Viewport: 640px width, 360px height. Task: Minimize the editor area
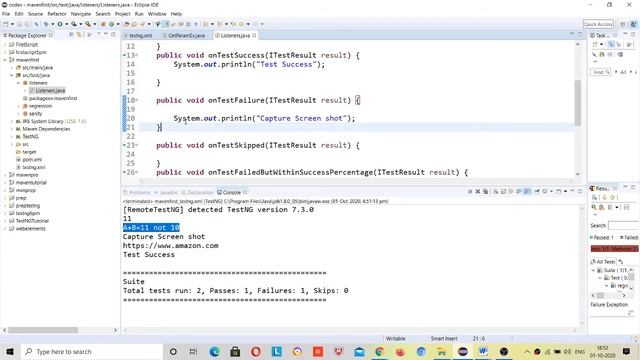572,34
